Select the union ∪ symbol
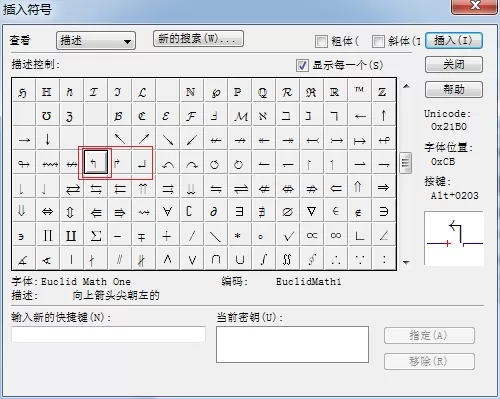The height and width of the screenshot is (399, 500). tap(239, 259)
